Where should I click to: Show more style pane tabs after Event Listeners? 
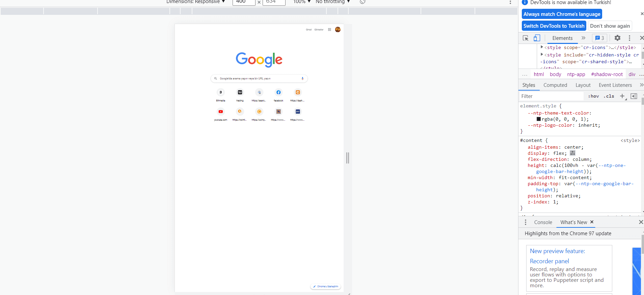pos(641,85)
